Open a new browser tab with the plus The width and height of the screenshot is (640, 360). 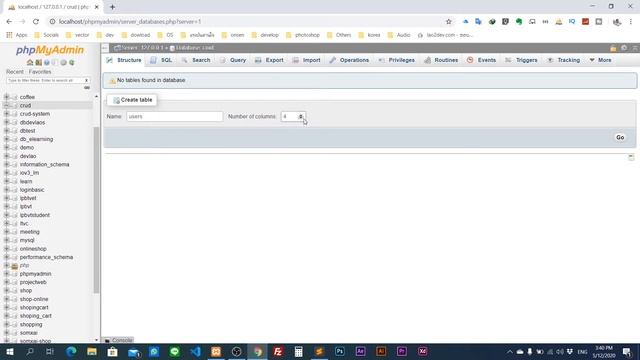point(112,7)
